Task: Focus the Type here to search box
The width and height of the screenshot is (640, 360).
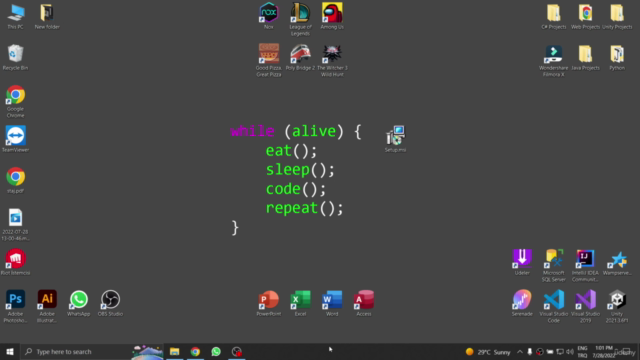Action: point(76,351)
